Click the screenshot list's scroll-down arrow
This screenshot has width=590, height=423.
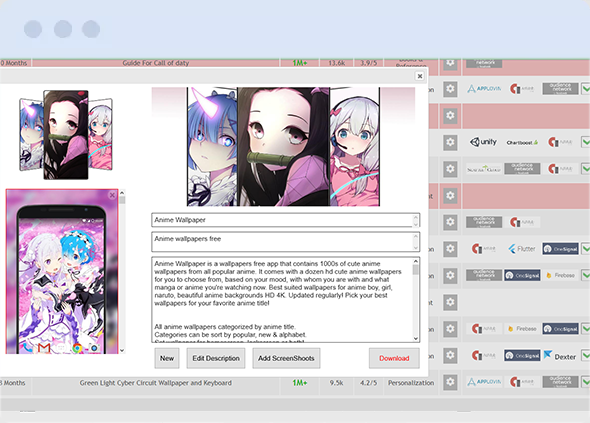coord(122,350)
